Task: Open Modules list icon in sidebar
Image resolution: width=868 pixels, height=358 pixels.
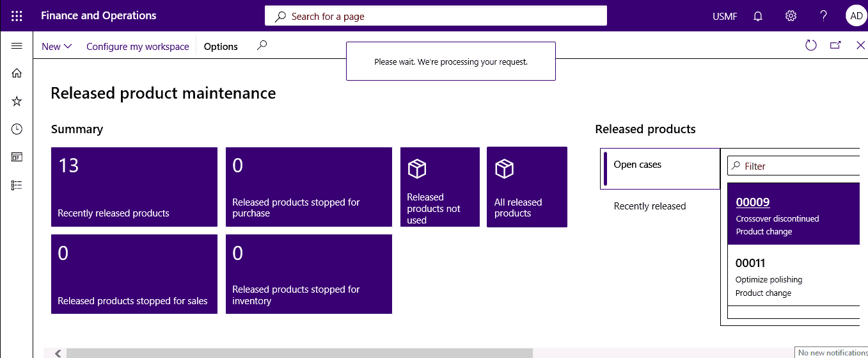Action: point(17,185)
